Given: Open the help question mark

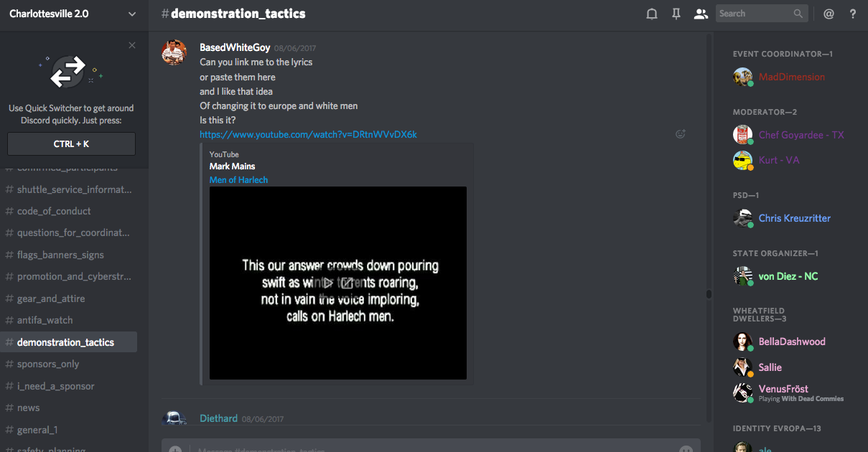Looking at the screenshot, I should pyautogui.click(x=853, y=14).
